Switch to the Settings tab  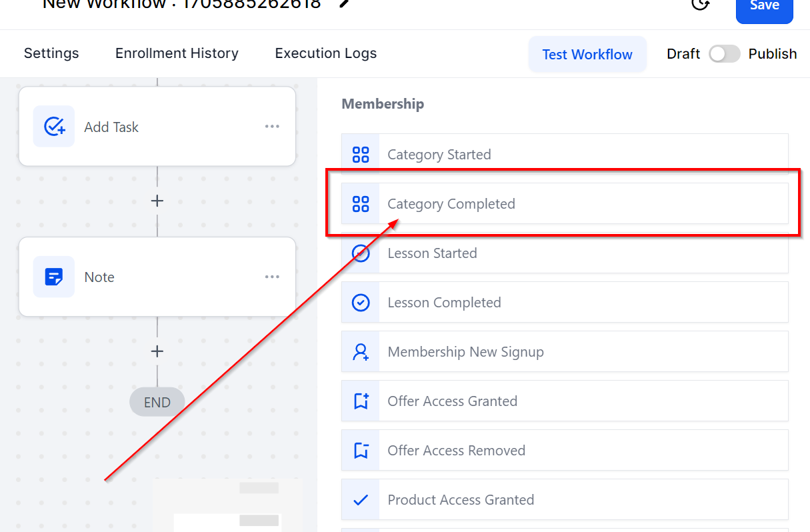tap(51, 53)
